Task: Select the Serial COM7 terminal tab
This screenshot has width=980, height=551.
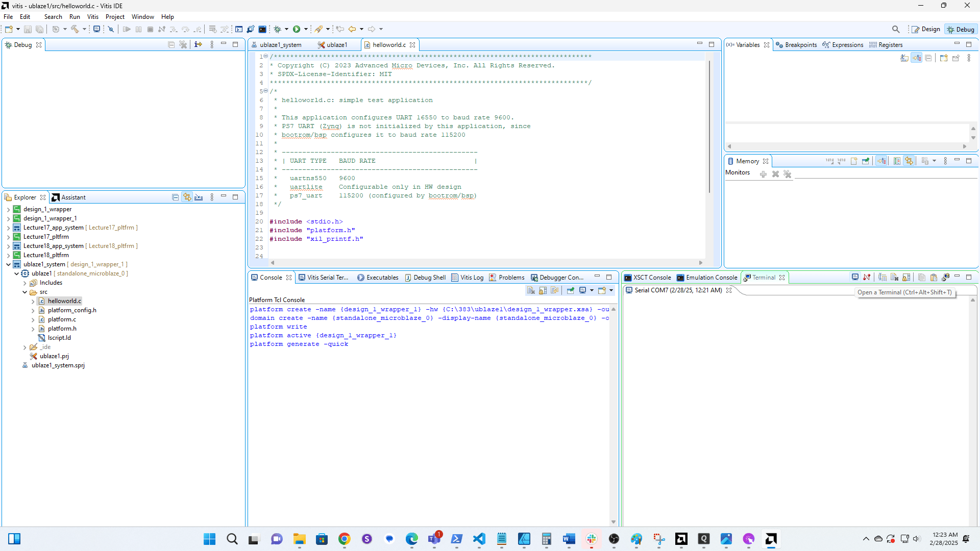Action: 677,290
